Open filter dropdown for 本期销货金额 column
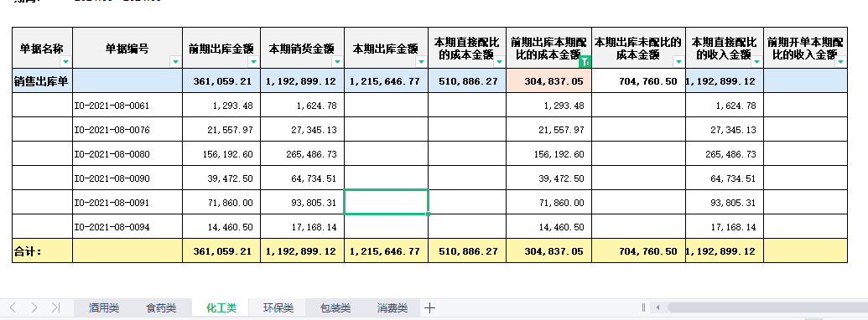This screenshot has width=868, height=320. [337, 62]
